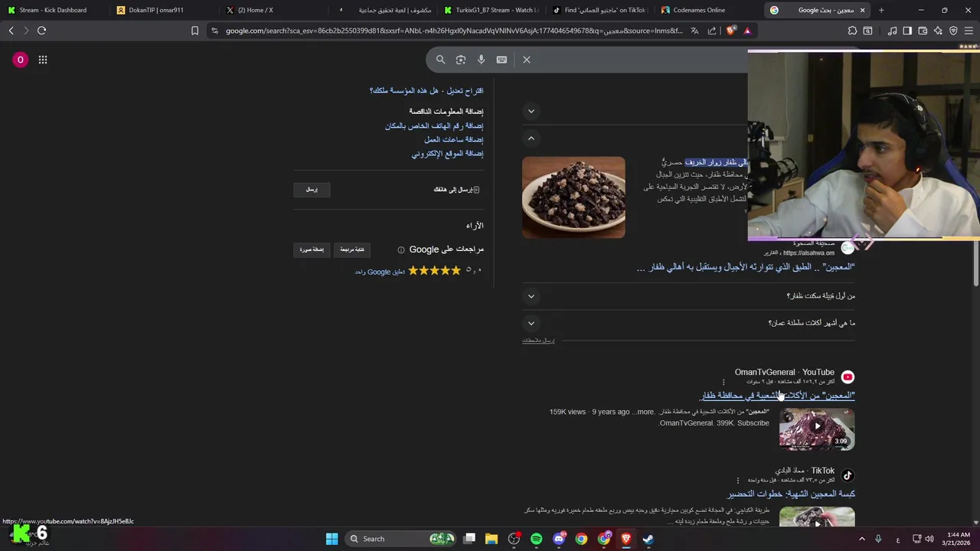980x551 pixels.
Task: Click the Brave Shields lion icon
Action: 730,31
